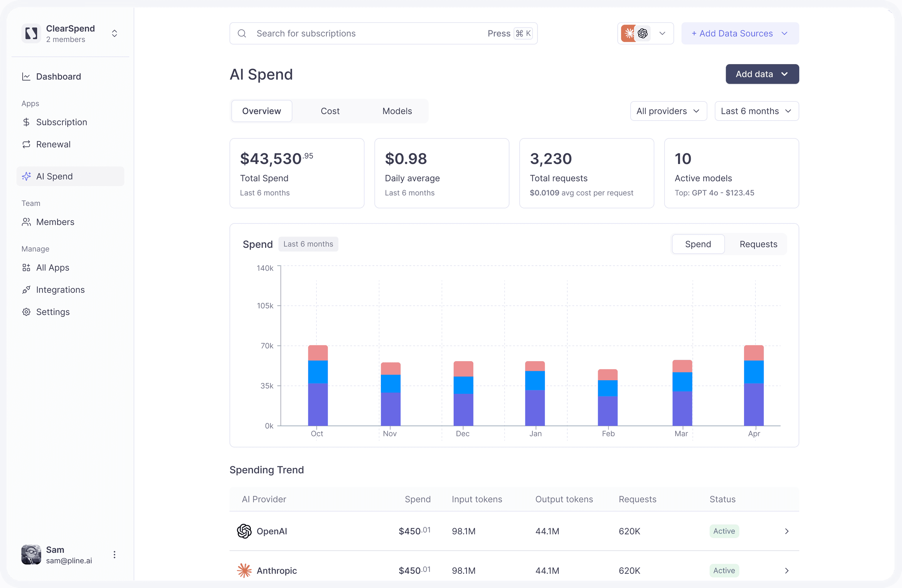The height and width of the screenshot is (588, 902).
Task: Click sam@pline.ai email text
Action: pyautogui.click(x=69, y=560)
